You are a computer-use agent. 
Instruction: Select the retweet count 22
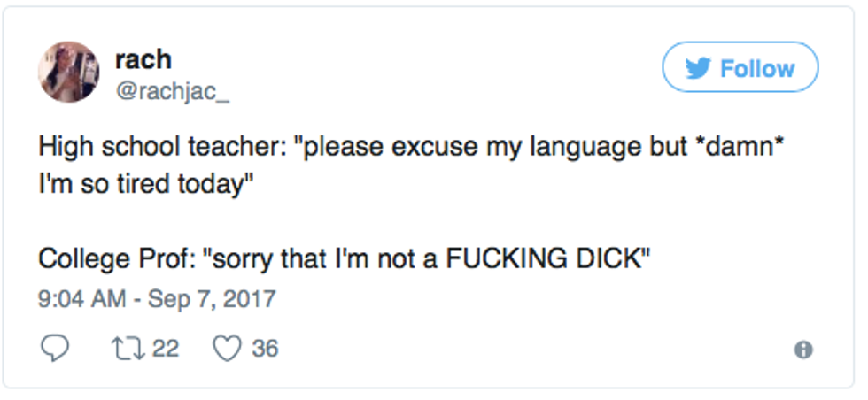pos(166,349)
